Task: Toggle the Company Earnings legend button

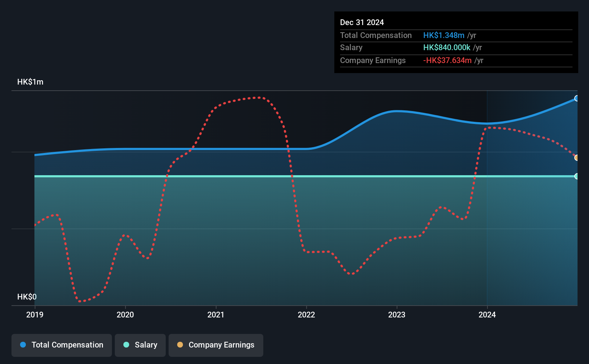Action: pos(216,345)
